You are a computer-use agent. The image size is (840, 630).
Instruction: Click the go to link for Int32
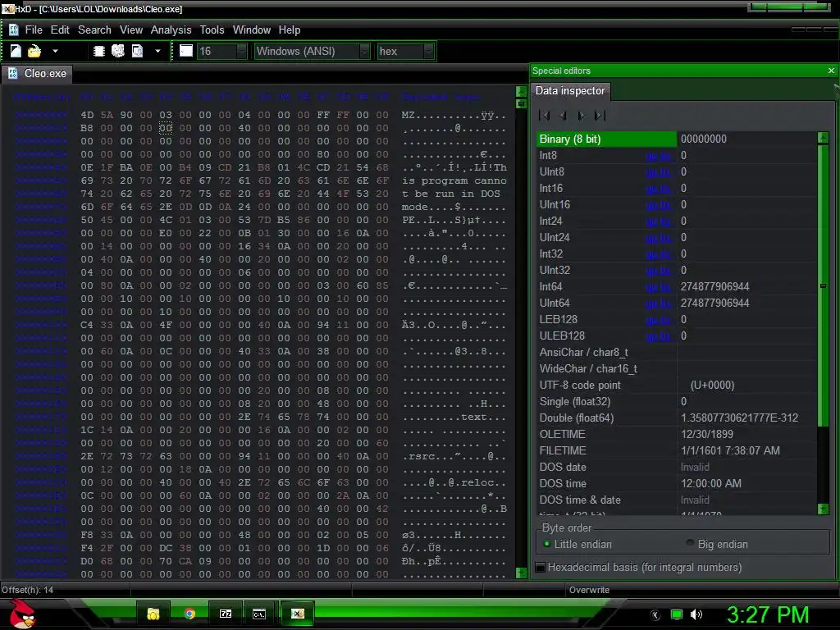[659, 254]
